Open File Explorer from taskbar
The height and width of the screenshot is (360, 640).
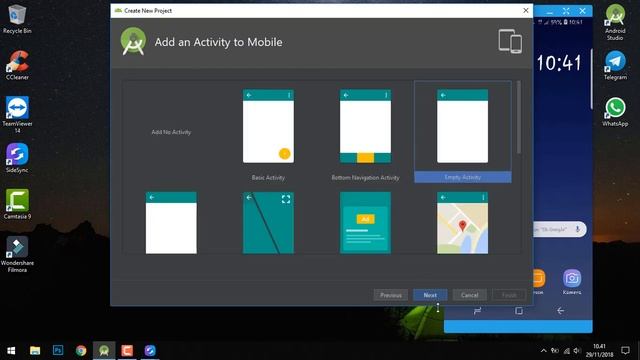tap(35, 351)
